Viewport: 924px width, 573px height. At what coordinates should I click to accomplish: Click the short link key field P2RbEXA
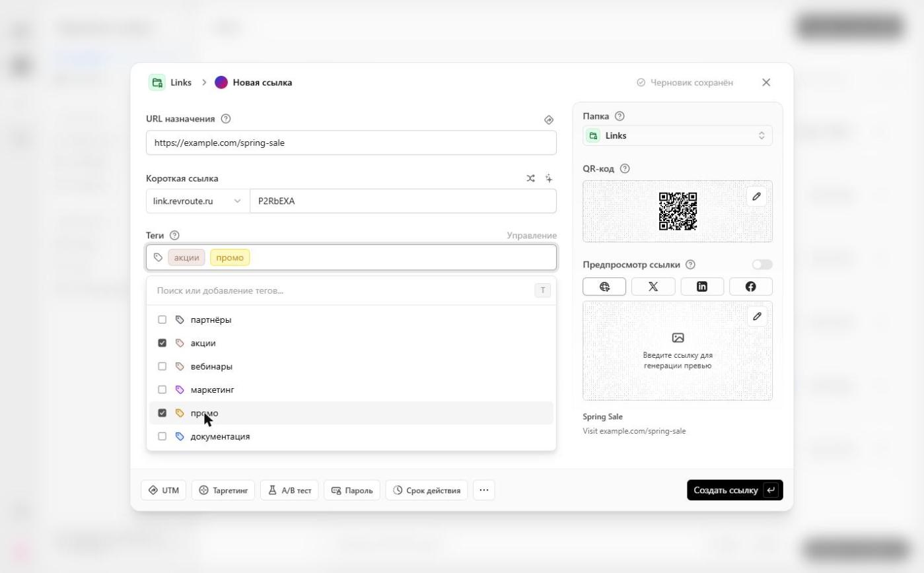point(403,201)
